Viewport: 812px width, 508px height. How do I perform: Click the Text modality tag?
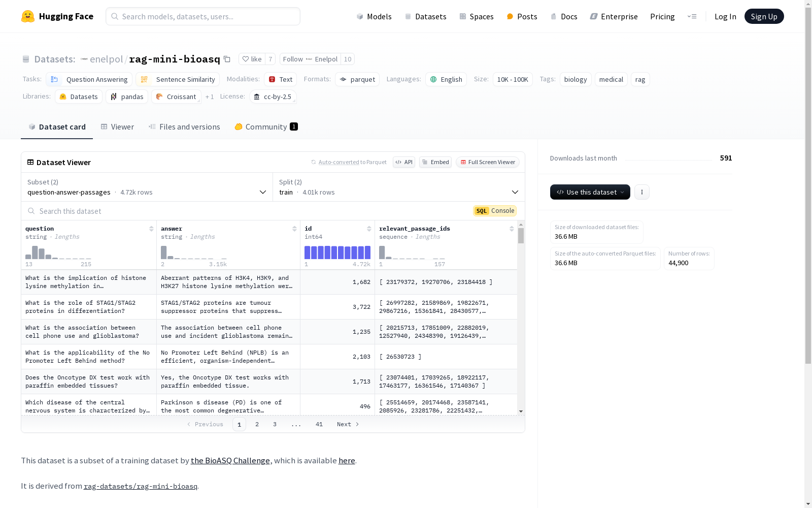coord(280,79)
